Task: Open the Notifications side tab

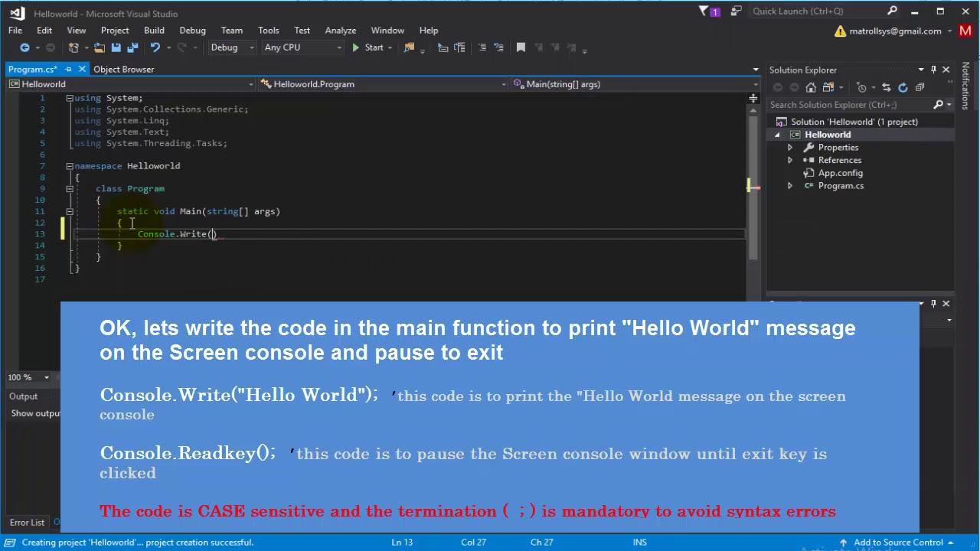Action: pyautogui.click(x=965, y=86)
